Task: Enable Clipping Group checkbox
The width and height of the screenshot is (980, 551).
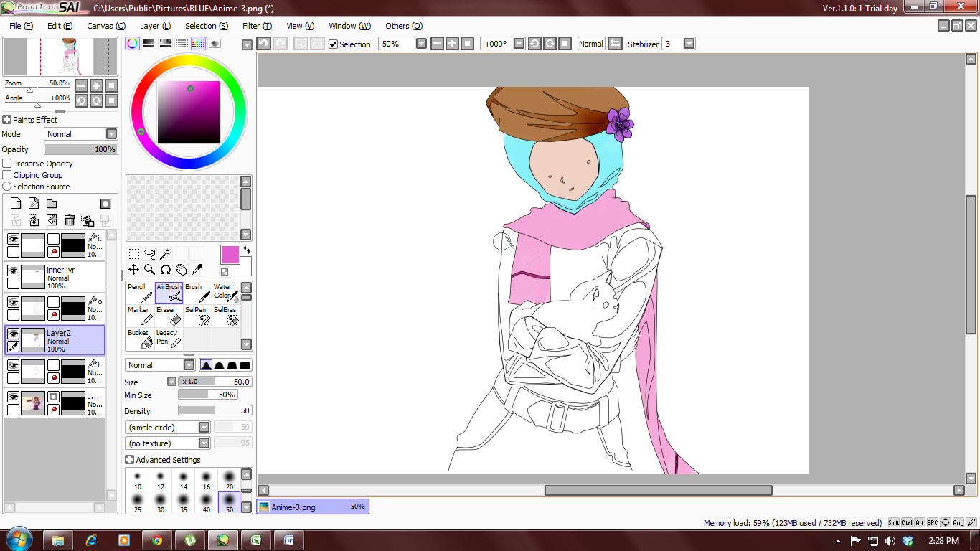Action: pos(7,175)
